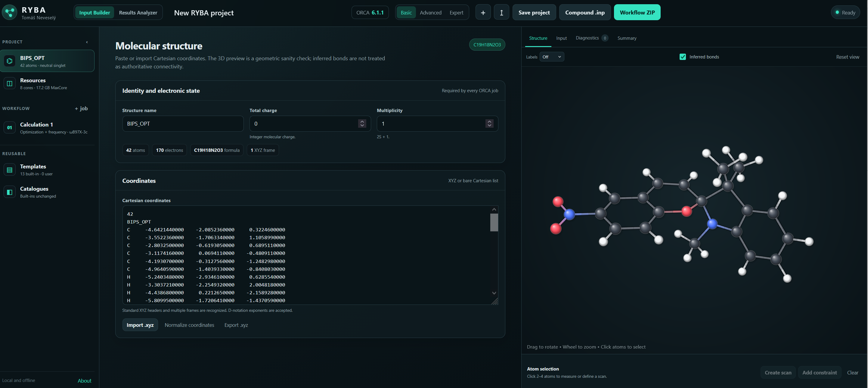Click the blue nitro nitrogen atom in viewer
This screenshot has height=388, width=868.
[569, 214]
